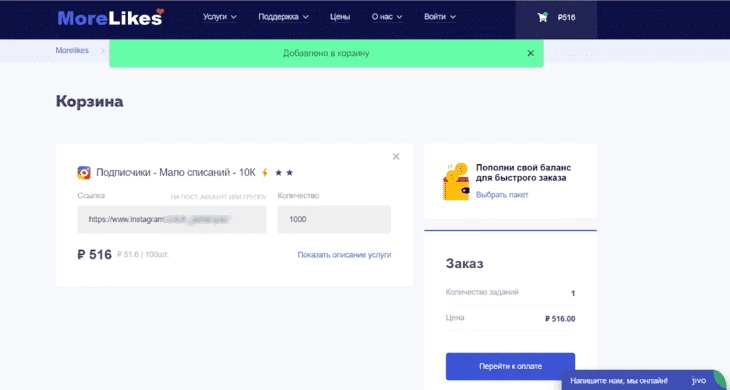Click the 'Перейти к оплате' button

click(x=510, y=366)
